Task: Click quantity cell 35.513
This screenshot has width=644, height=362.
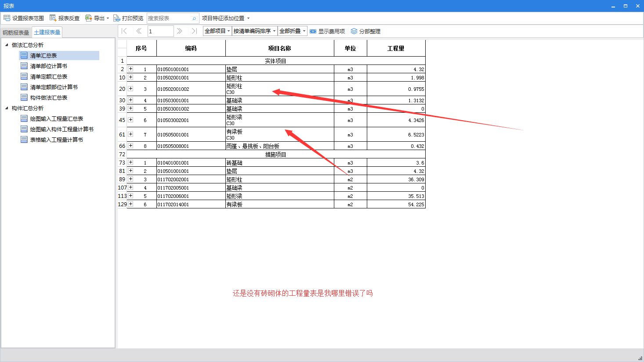Action: pyautogui.click(x=396, y=196)
